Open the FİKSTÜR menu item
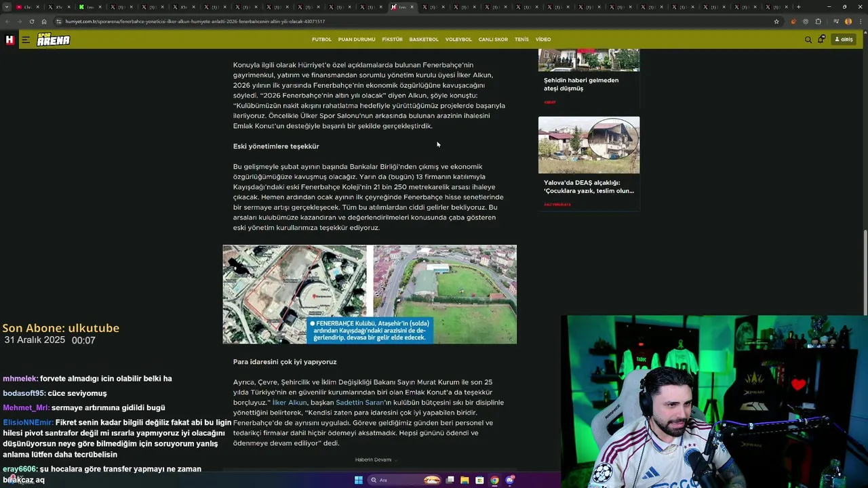Image resolution: width=868 pixels, height=488 pixels. click(392, 39)
